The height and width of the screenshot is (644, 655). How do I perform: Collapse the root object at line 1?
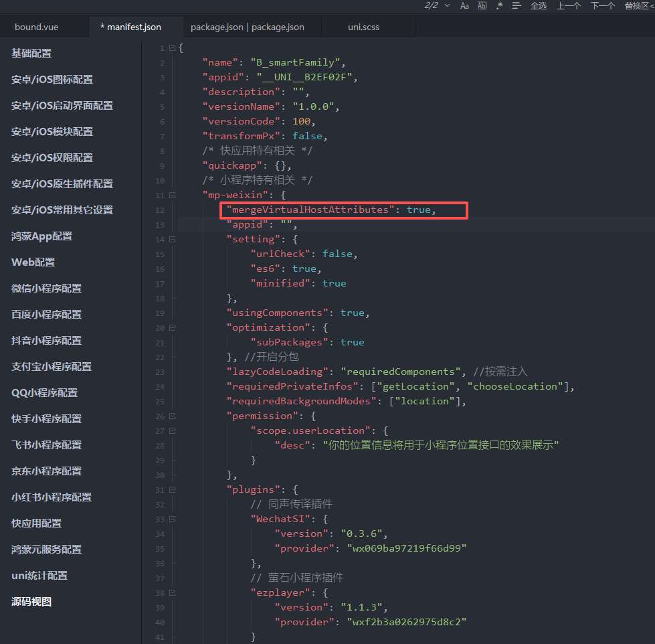(172, 48)
